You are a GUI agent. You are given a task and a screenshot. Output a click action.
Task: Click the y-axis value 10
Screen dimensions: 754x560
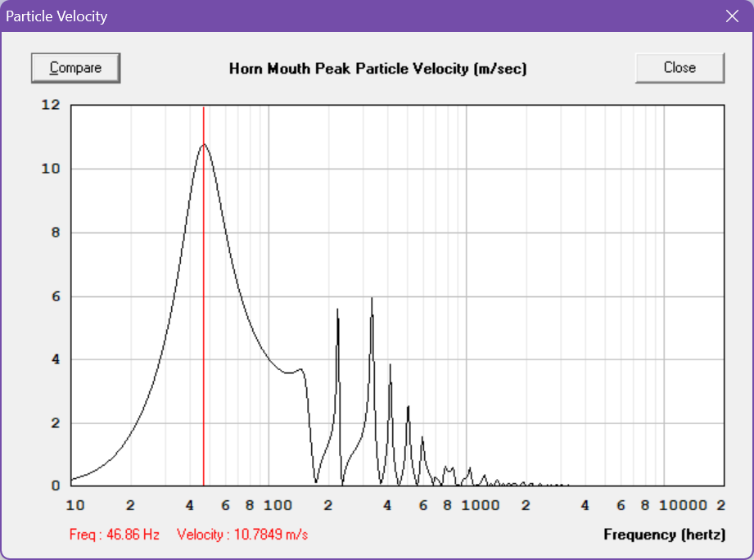pyautogui.click(x=51, y=169)
